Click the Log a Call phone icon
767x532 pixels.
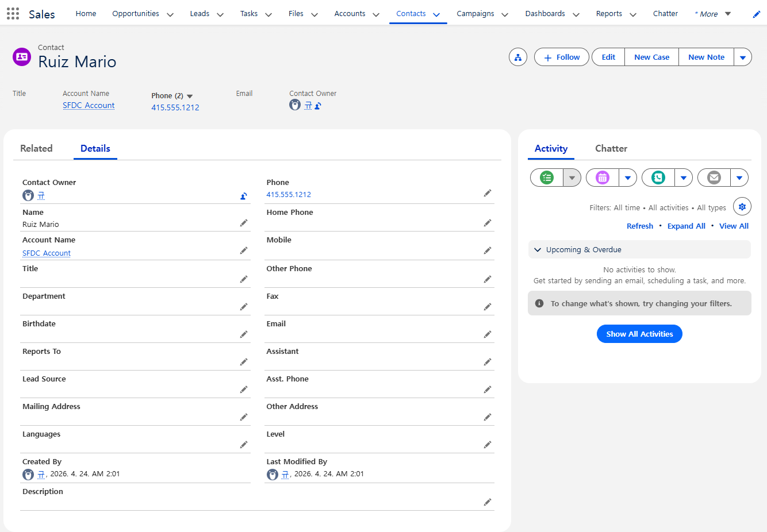click(x=658, y=178)
